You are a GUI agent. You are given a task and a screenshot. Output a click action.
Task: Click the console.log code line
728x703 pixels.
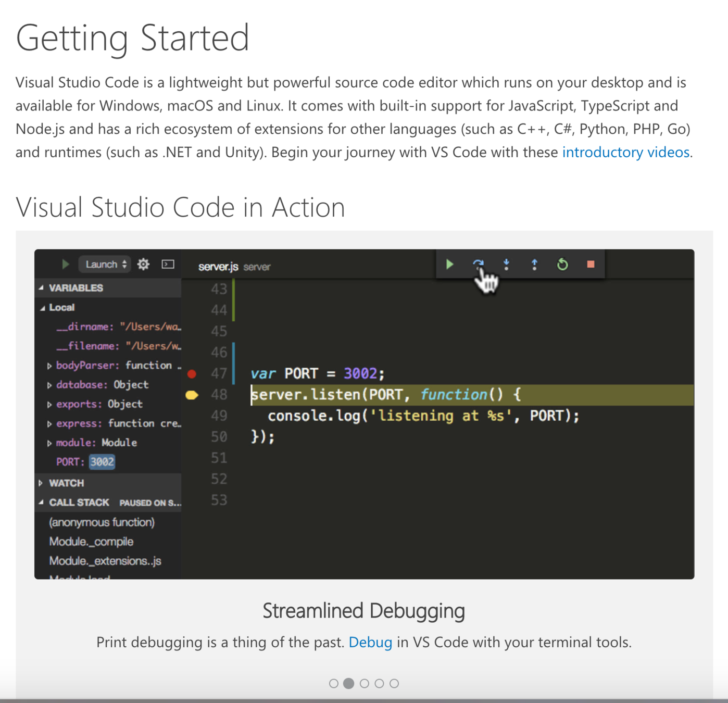click(423, 416)
